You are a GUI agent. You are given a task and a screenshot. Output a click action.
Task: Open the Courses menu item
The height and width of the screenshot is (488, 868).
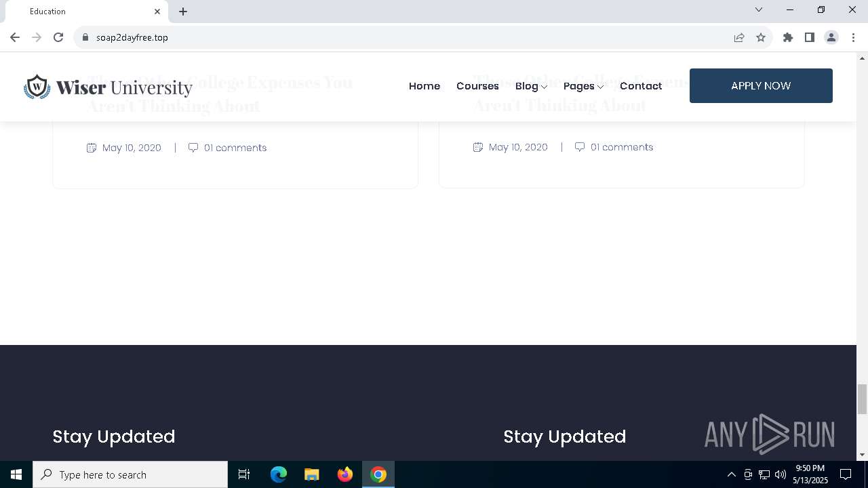pos(477,86)
